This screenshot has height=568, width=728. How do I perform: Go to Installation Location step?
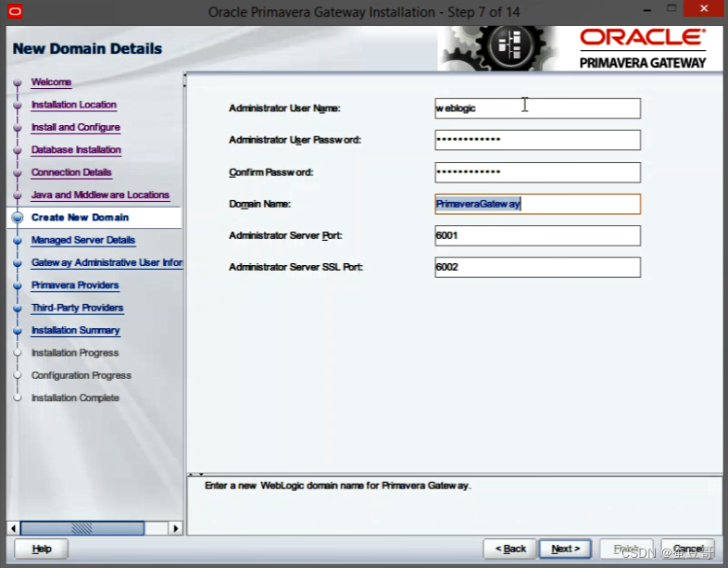tap(74, 105)
